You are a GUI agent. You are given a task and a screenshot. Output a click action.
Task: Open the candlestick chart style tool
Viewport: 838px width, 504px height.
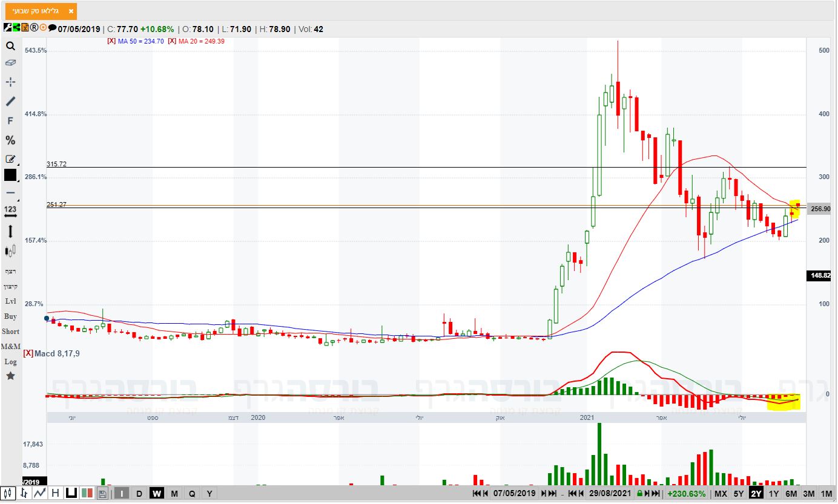pos(10,251)
